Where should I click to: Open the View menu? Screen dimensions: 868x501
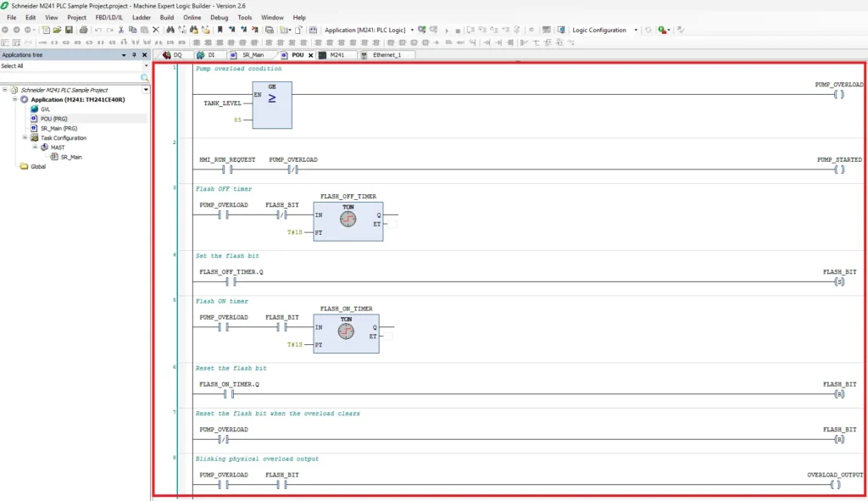[x=52, y=18]
